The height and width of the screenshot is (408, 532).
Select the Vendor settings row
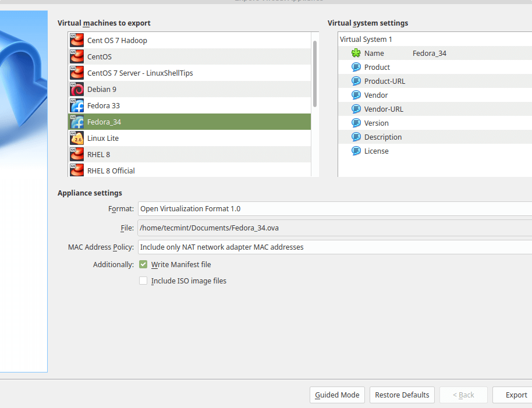click(x=435, y=95)
